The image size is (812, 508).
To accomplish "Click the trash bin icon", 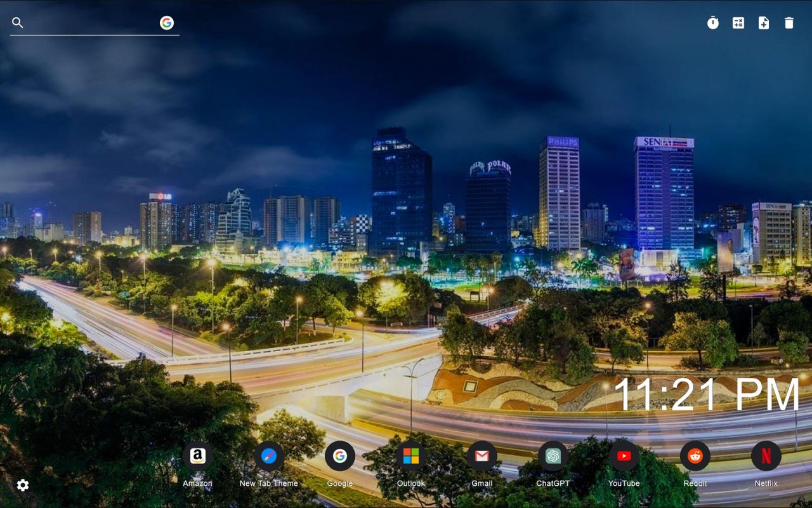I will pyautogui.click(x=789, y=23).
